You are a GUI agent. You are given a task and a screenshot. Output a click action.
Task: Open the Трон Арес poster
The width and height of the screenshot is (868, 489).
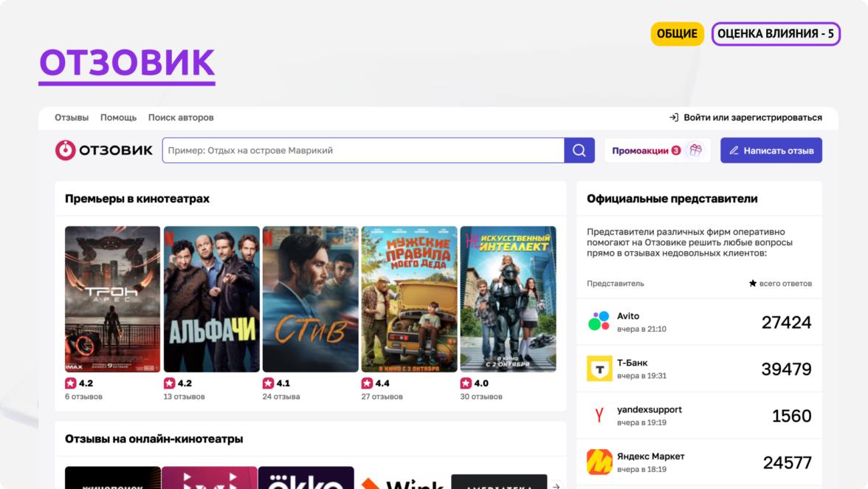click(112, 298)
